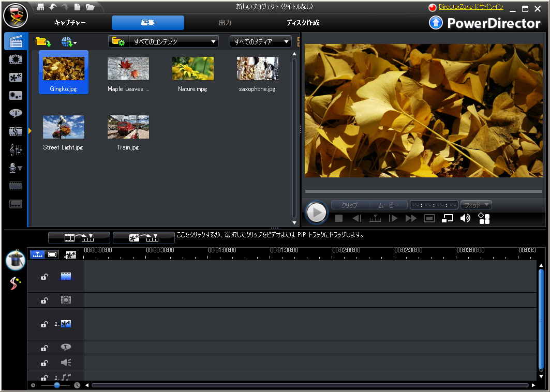Open the Title Room text bubble icon
This screenshot has width=550, height=392.
[x=16, y=113]
